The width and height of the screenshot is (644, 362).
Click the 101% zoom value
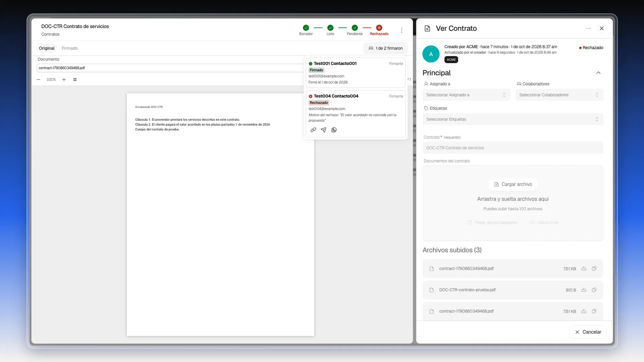[x=51, y=80]
